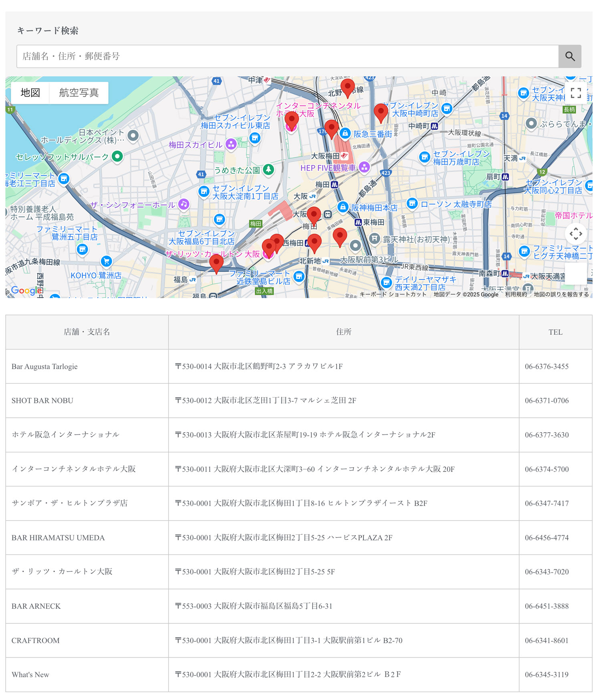Click the 住所 column header

[344, 332]
